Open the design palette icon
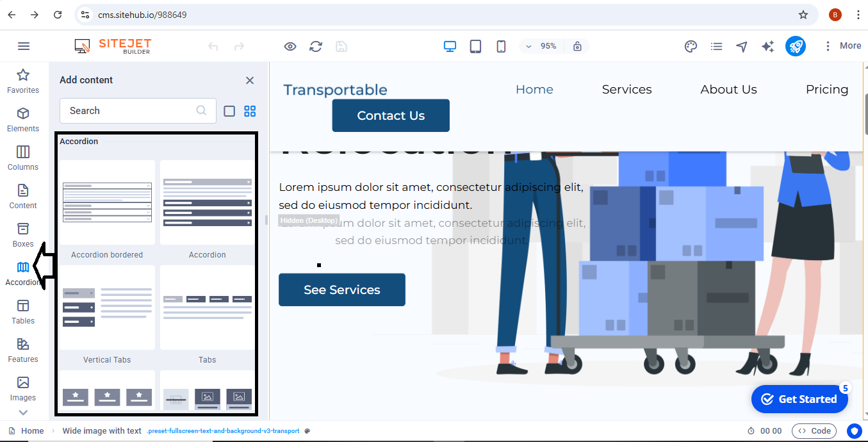868x442 pixels. [x=691, y=46]
